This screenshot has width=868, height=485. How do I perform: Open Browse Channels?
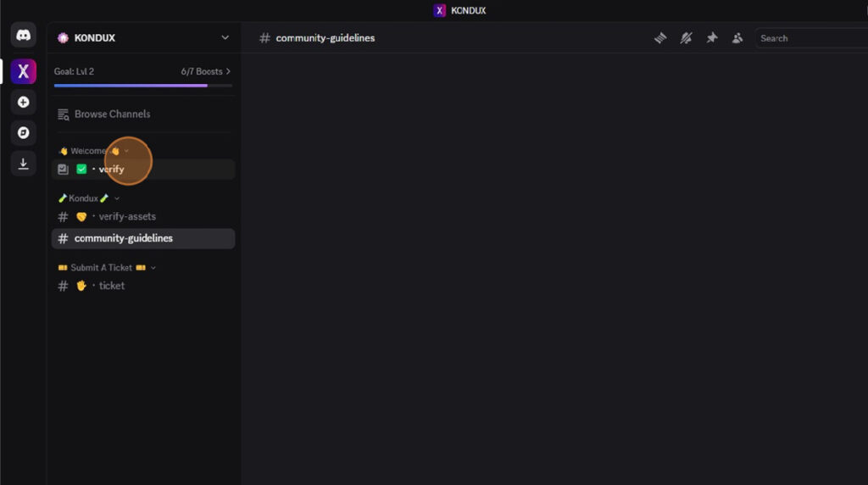tap(143, 114)
